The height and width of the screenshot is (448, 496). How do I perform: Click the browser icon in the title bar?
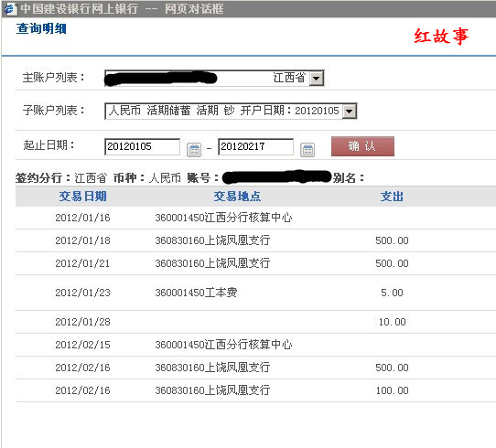click(x=9, y=8)
